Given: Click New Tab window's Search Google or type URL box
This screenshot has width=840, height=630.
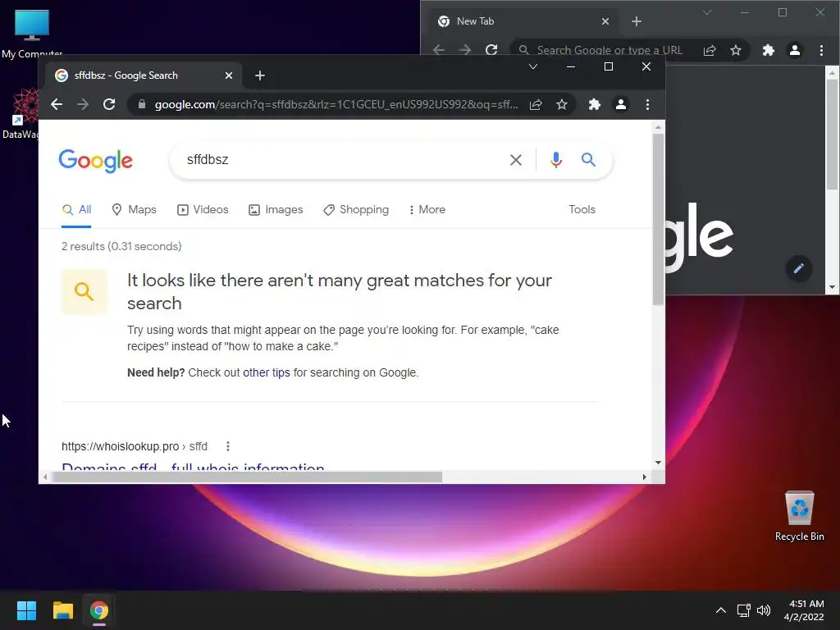Looking at the screenshot, I should tap(610, 50).
